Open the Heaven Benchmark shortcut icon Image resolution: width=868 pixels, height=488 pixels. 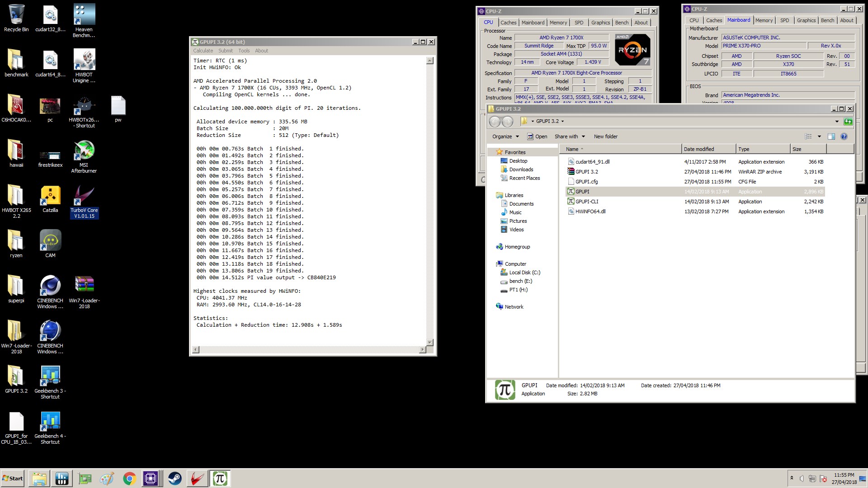tap(84, 20)
